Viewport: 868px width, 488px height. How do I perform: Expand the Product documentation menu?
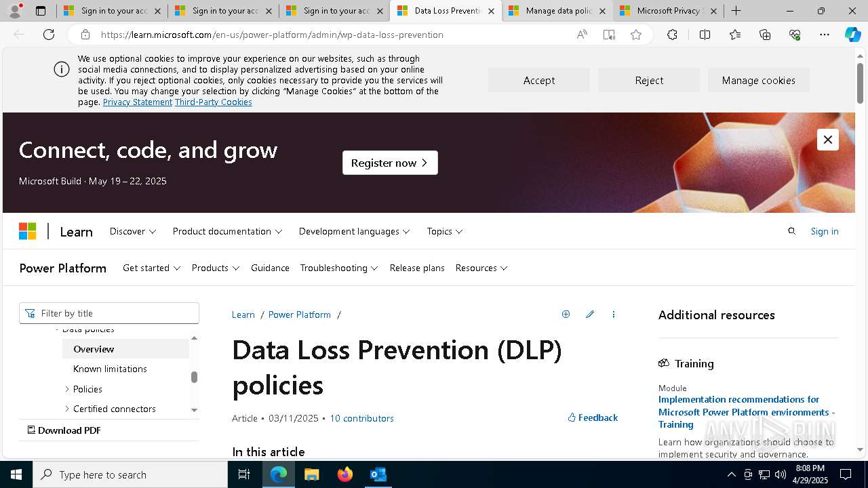227,231
